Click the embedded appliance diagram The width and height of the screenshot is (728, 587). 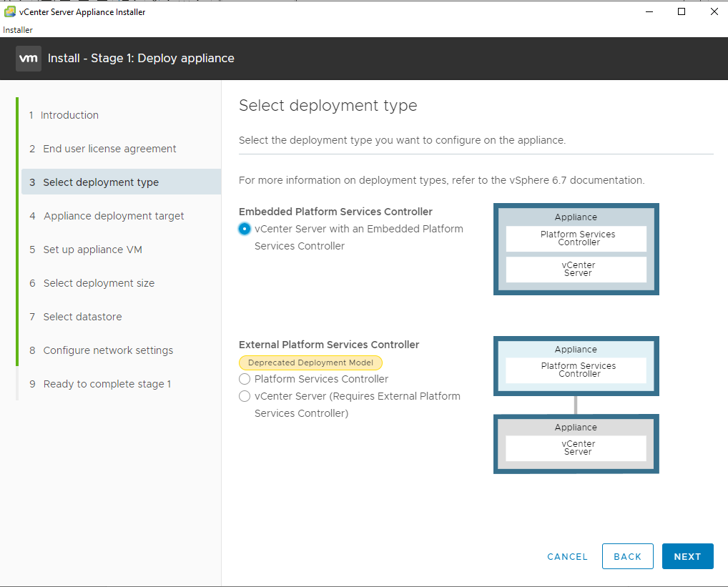pyautogui.click(x=576, y=250)
